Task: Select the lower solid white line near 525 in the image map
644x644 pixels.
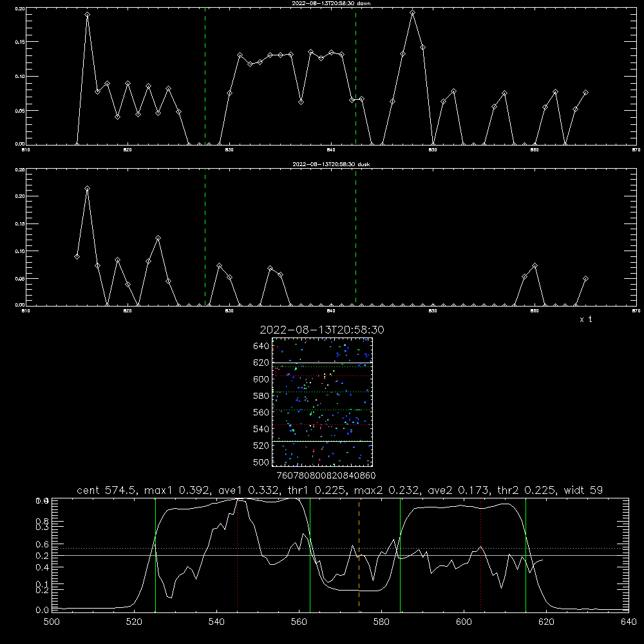Action: point(323,442)
